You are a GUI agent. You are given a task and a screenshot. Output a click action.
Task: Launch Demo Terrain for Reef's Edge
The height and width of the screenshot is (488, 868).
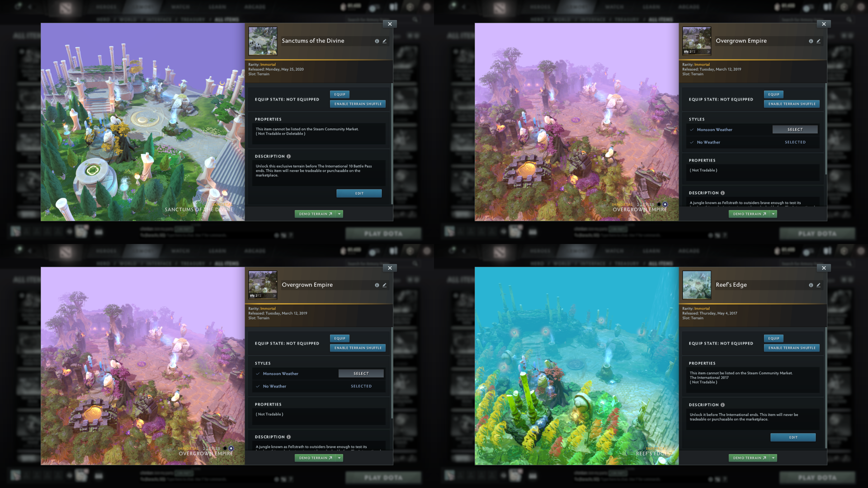(x=750, y=458)
